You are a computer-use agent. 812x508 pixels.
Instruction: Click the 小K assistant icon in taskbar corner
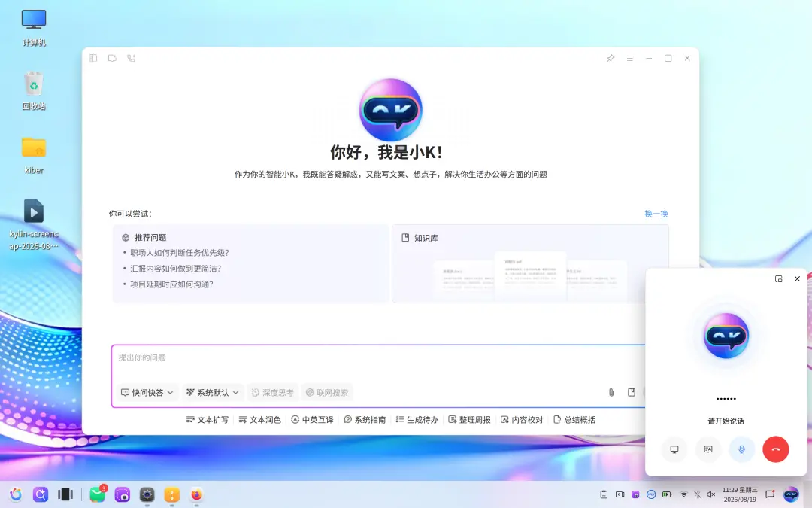(x=791, y=494)
